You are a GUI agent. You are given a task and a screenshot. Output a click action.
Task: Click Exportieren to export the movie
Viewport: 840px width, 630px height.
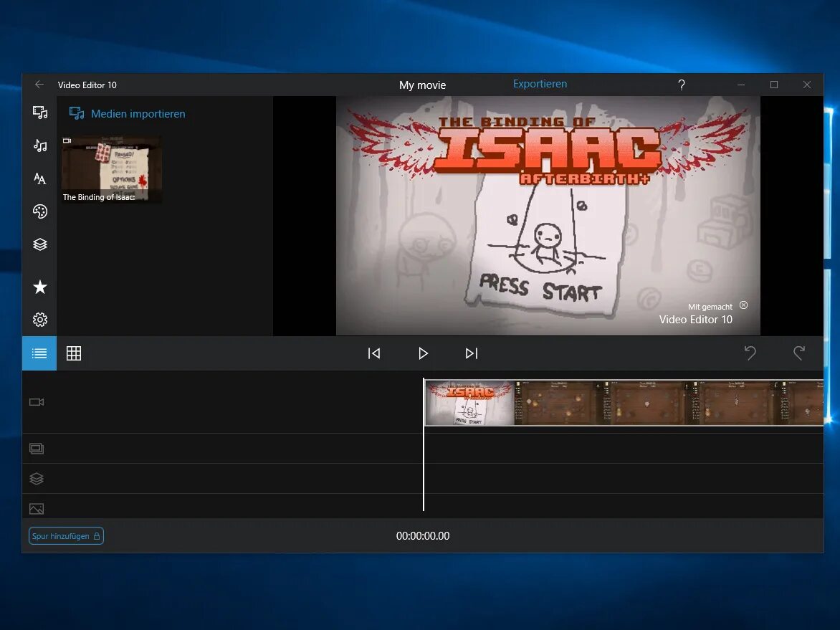(540, 84)
